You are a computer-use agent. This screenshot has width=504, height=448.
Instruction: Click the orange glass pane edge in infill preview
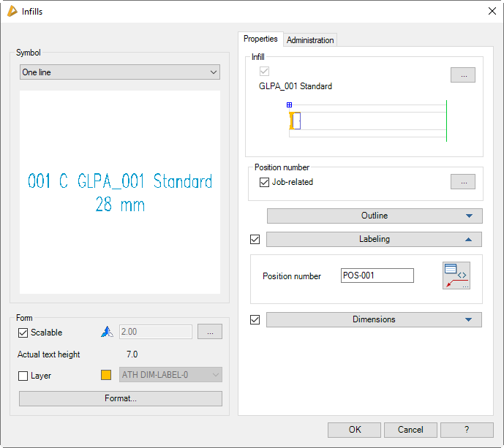(291, 121)
